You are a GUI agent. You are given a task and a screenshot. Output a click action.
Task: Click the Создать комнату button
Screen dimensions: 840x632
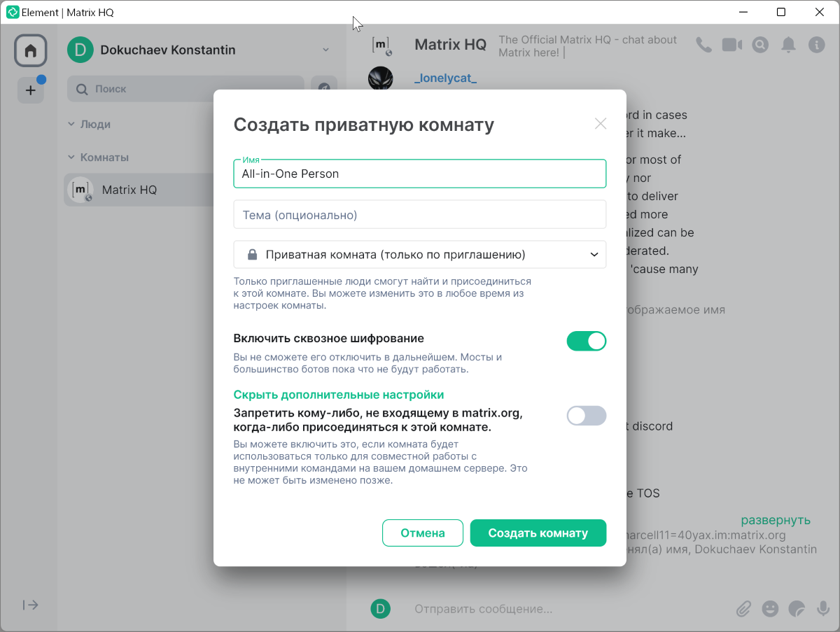click(x=538, y=533)
